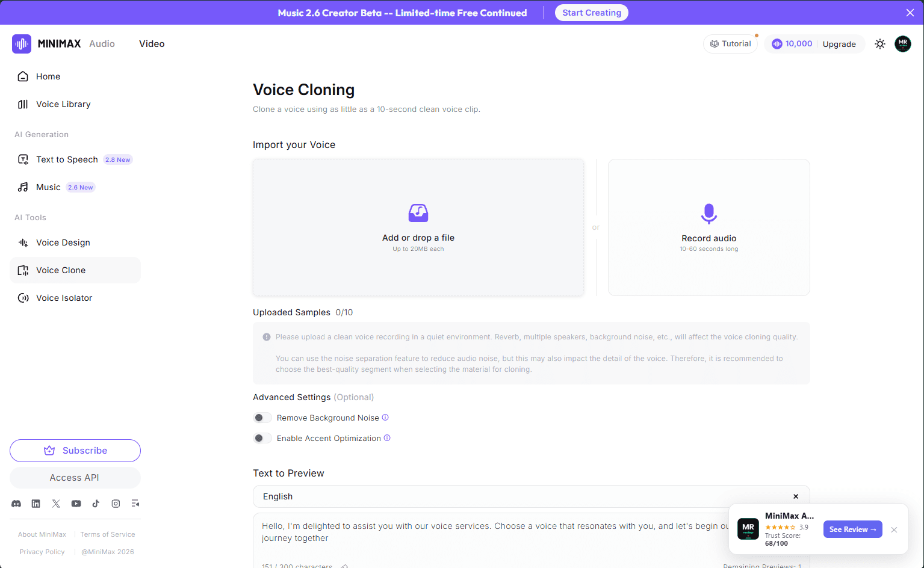Image resolution: width=924 pixels, height=568 pixels.
Task: Click the Subscribe button
Action: click(75, 451)
